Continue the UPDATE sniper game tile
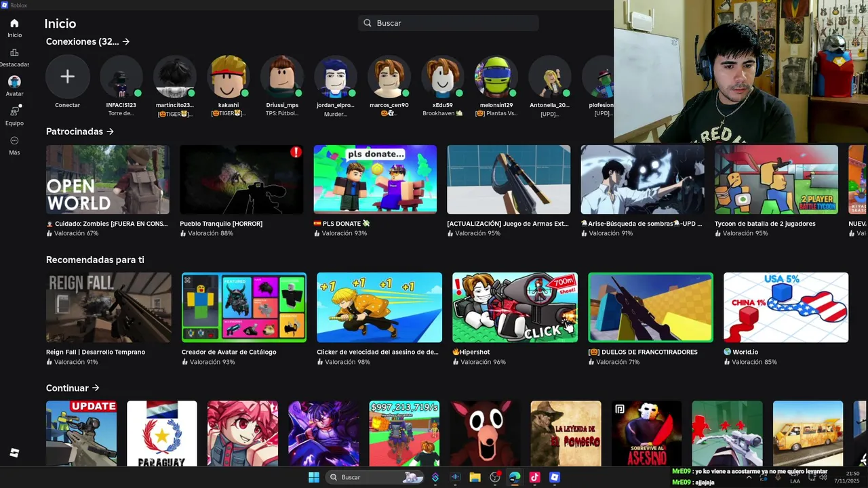Image resolution: width=868 pixels, height=488 pixels. pos(81,433)
